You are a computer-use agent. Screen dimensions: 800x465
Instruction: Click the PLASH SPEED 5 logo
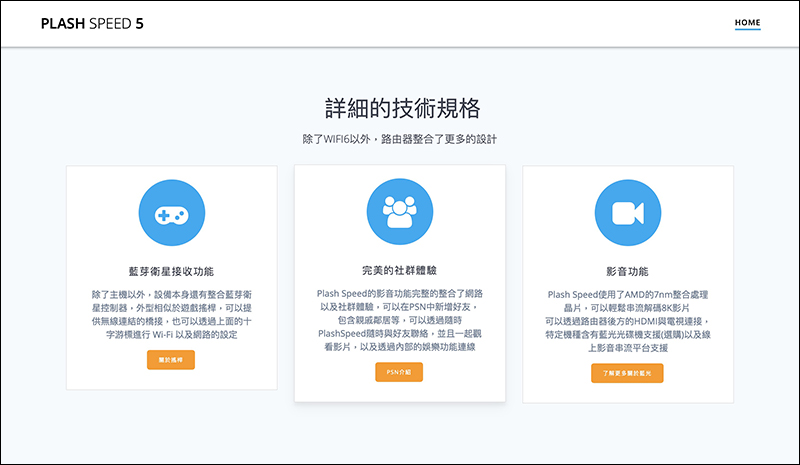92,23
